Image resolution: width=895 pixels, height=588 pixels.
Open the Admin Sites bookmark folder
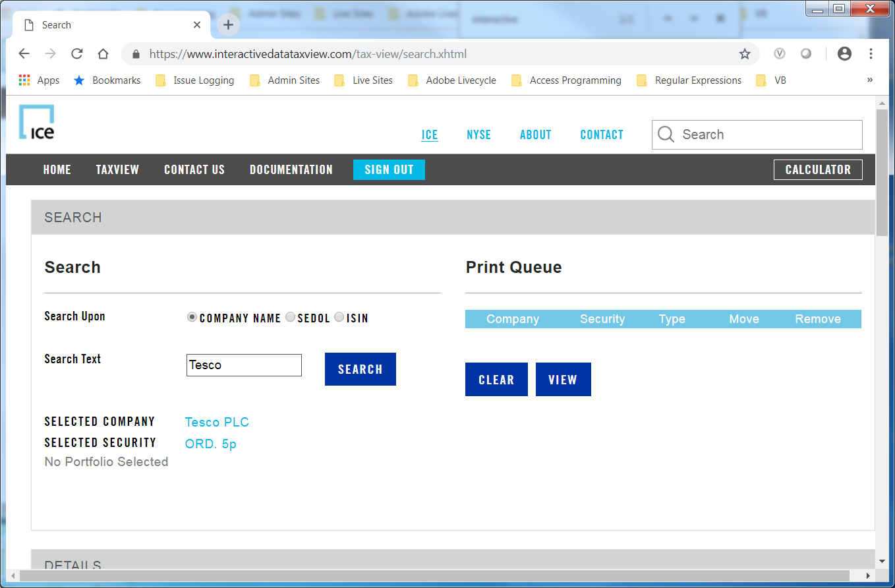tap(285, 80)
